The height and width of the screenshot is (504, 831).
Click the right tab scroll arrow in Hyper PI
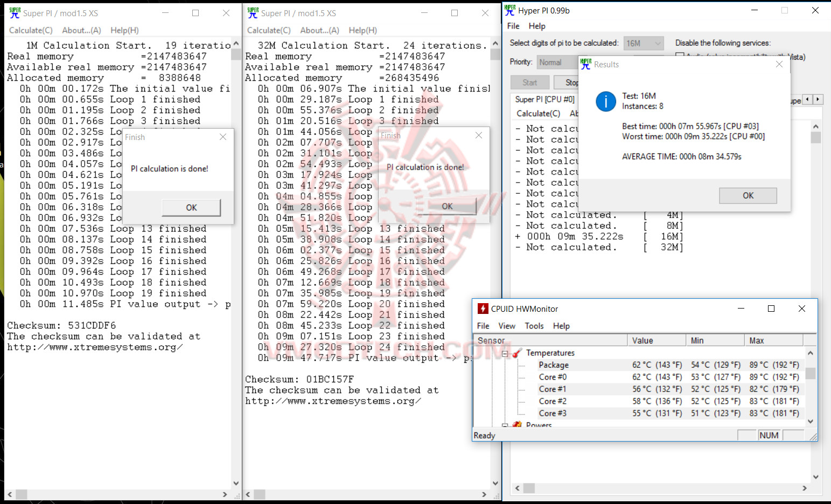coord(818,100)
